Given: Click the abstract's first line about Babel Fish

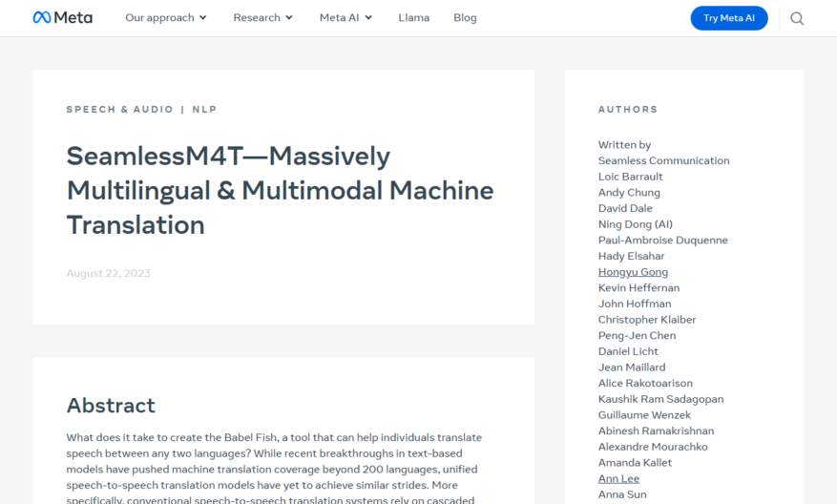Looking at the screenshot, I should click(274, 438).
